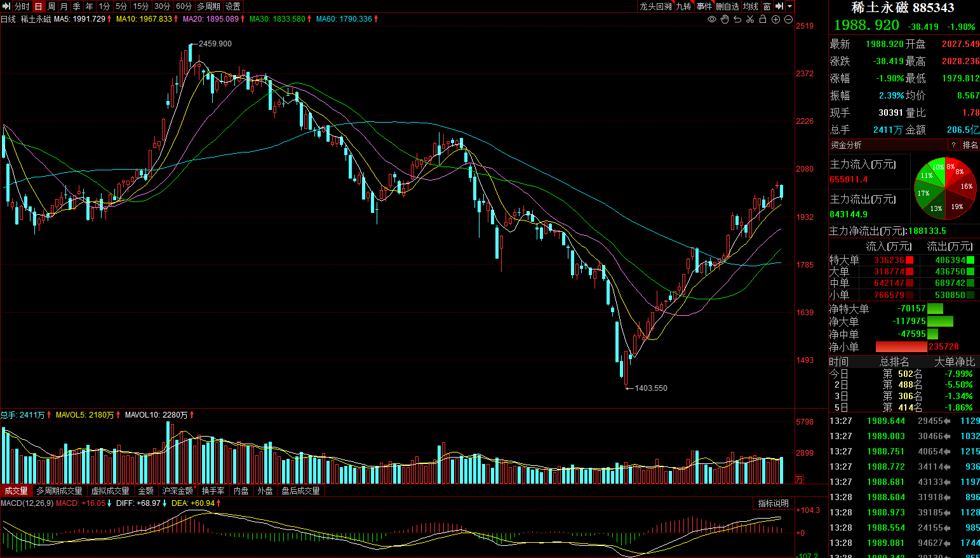Click 主力流出 value 843144.9
Viewport: 980px width, 558px height.
849,215
